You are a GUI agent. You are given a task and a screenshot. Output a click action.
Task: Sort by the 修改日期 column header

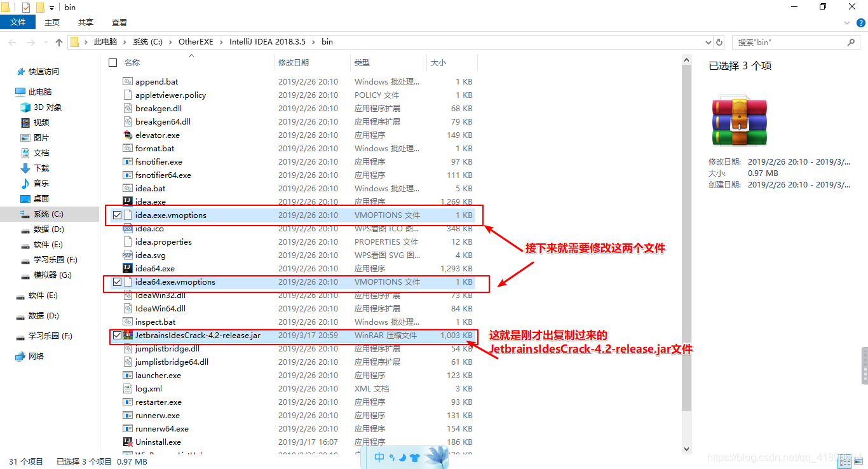tap(294, 62)
